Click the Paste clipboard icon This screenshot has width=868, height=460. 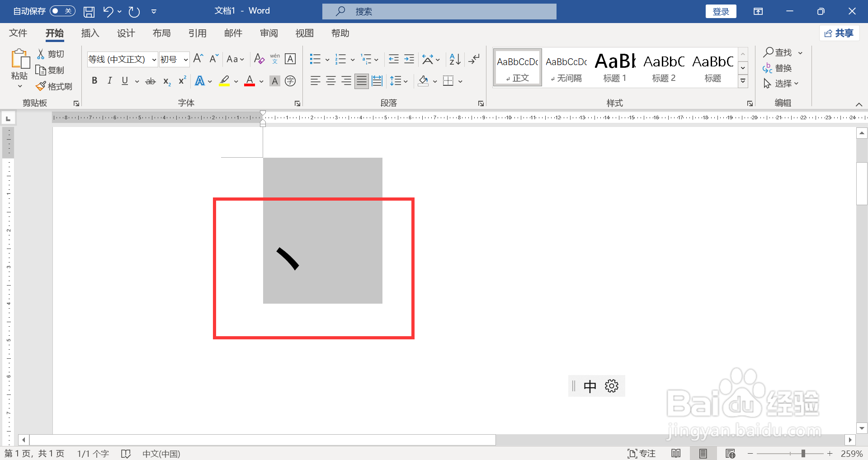pyautogui.click(x=20, y=59)
